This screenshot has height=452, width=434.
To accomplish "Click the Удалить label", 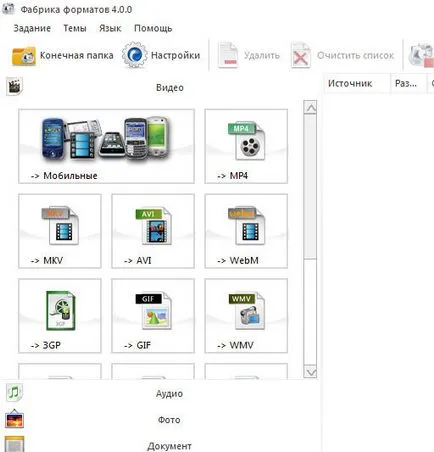I will coord(262,55).
